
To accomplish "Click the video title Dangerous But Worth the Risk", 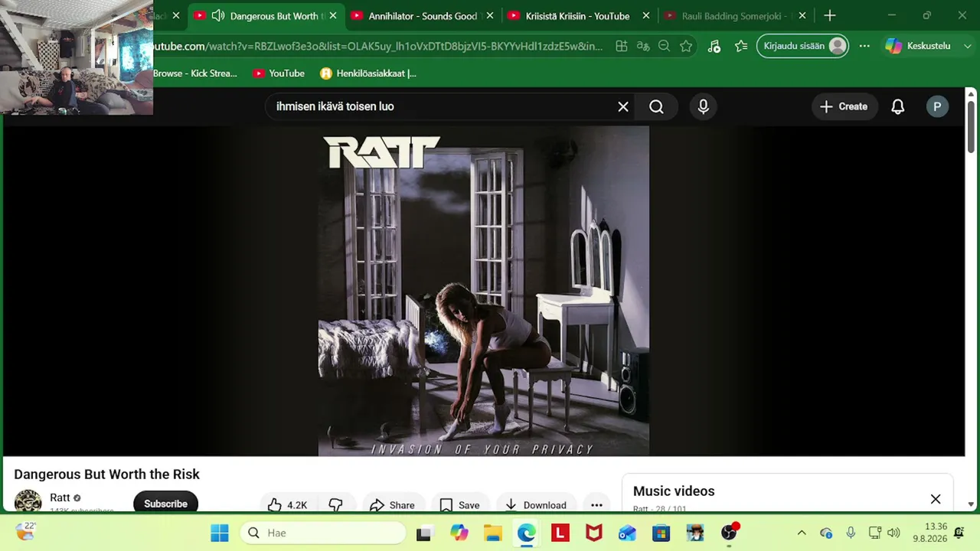I will coord(106,474).
